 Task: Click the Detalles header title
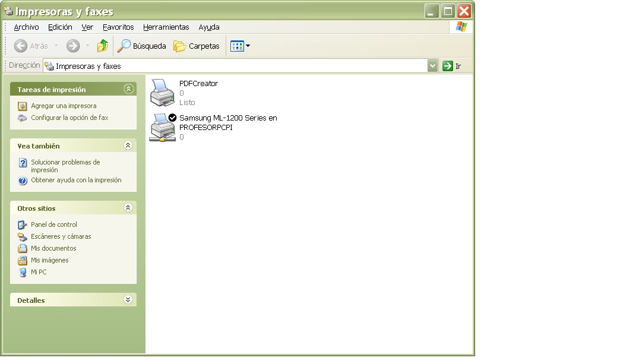(31, 300)
